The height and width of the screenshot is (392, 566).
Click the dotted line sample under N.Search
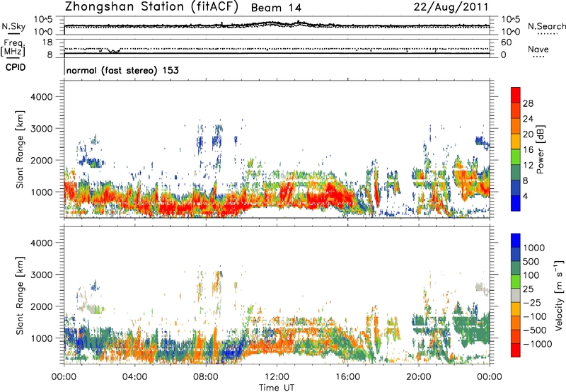[547, 34]
